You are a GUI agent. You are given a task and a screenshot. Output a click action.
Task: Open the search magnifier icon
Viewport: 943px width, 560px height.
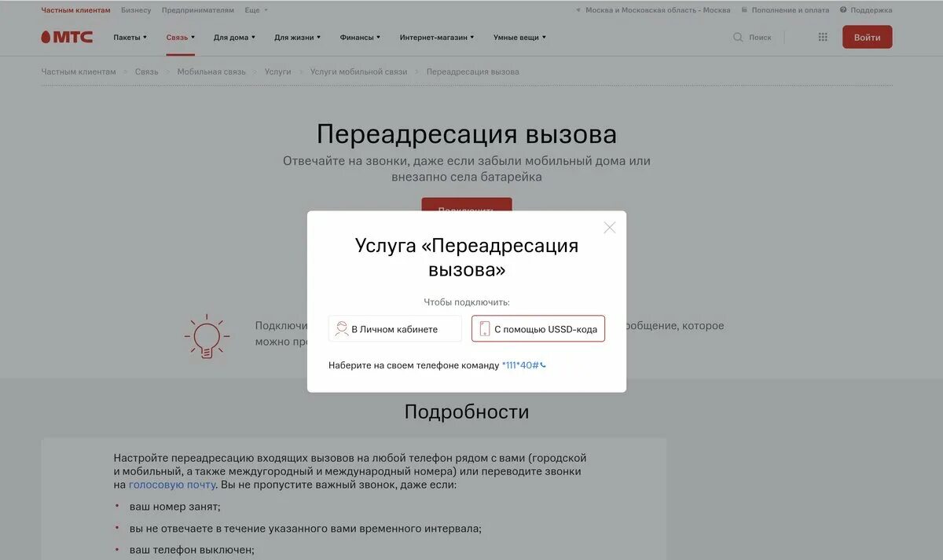(738, 37)
